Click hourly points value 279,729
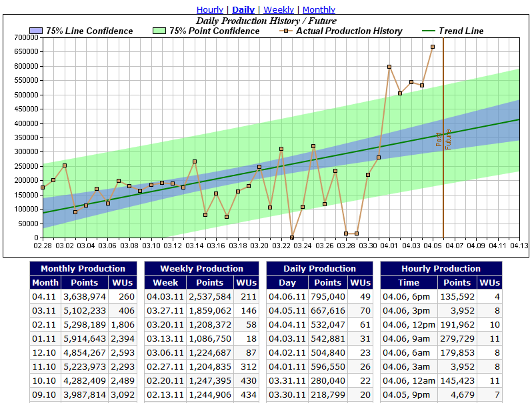This screenshot has height=403, width=532. click(x=457, y=339)
